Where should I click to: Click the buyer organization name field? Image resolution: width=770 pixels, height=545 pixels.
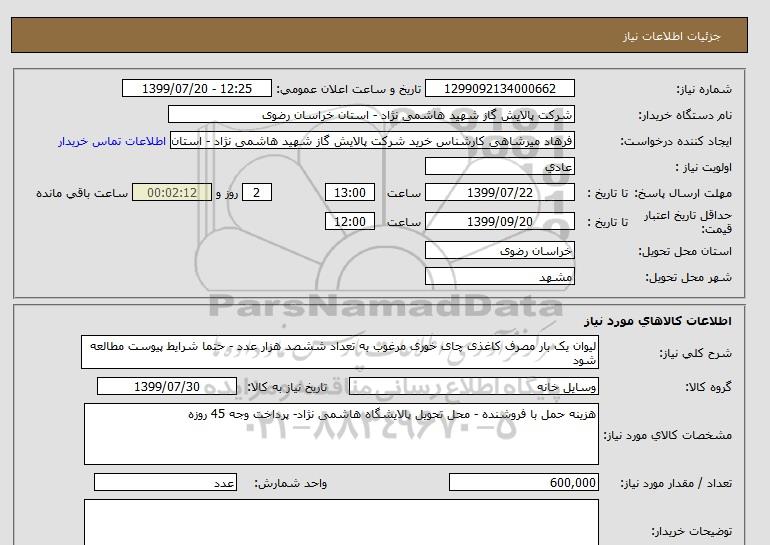372,115
